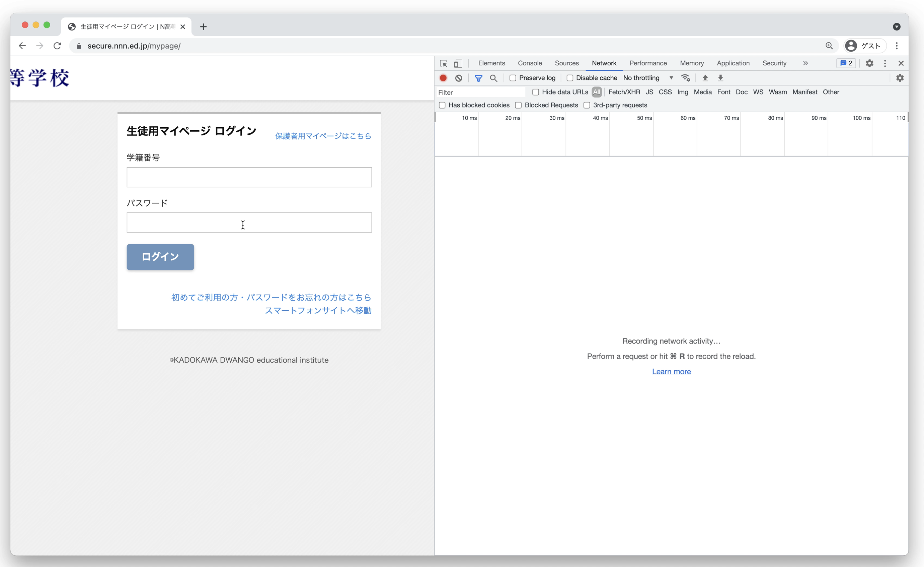Switch to the Console tab
This screenshot has height=567, width=924.
(530, 63)
